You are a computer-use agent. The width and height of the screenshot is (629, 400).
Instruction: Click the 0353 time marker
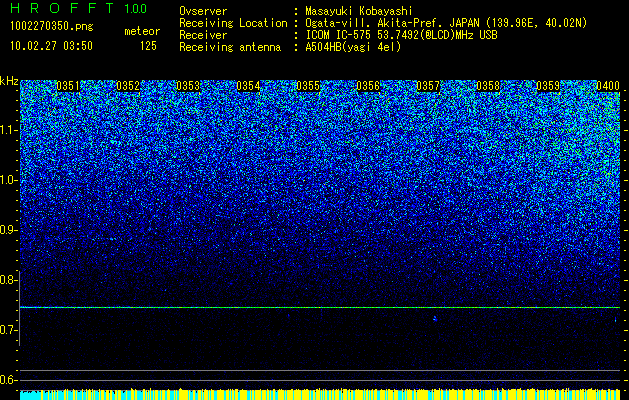188,86
